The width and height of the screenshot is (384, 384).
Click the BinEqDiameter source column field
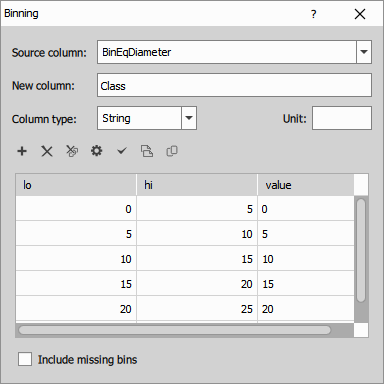click(227, 52)
